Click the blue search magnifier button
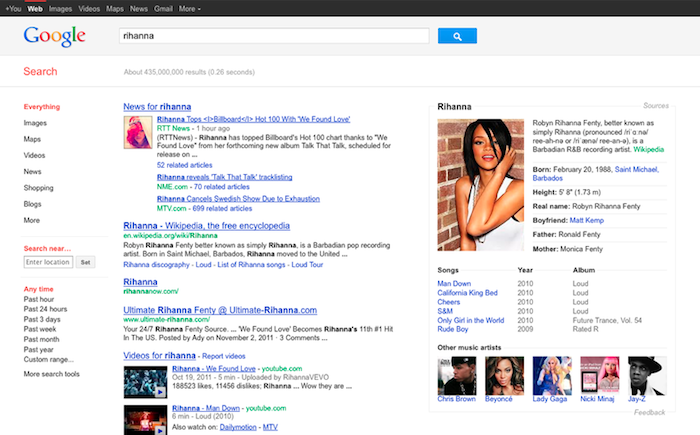 (x=456, y=36)
